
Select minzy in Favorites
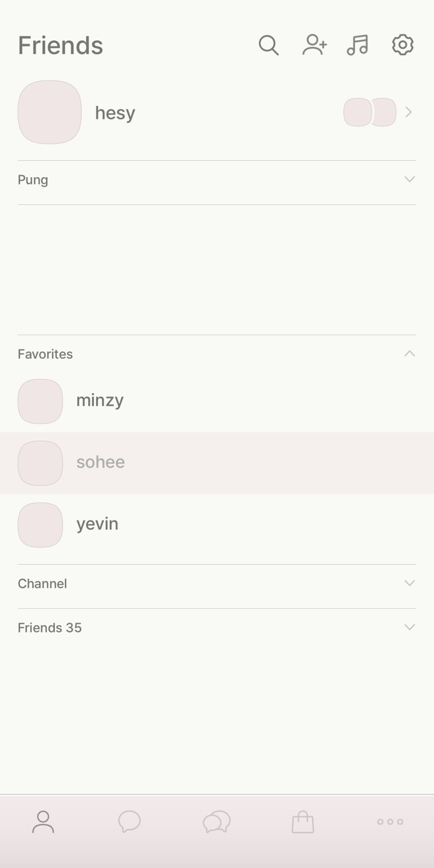[x=100, y=400]
